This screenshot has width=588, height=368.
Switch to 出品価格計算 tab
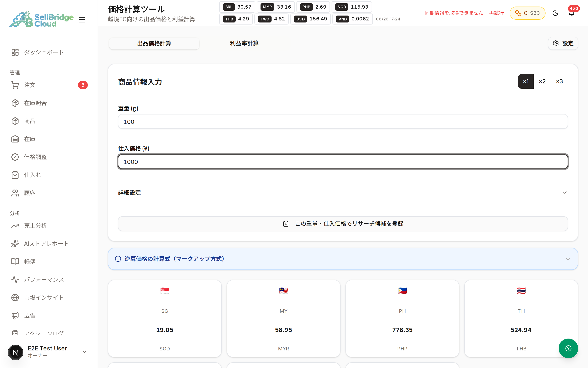point(154,43)
